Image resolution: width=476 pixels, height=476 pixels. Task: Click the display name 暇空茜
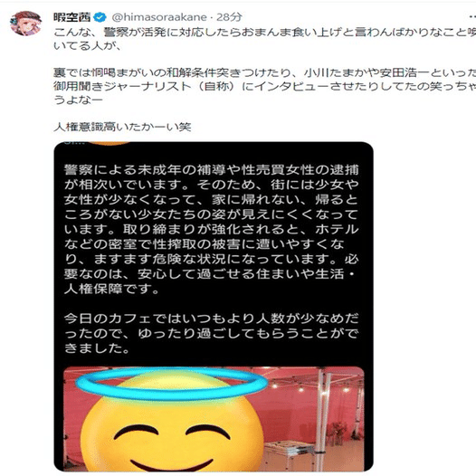pyautogui.click(x=72, y=17)
